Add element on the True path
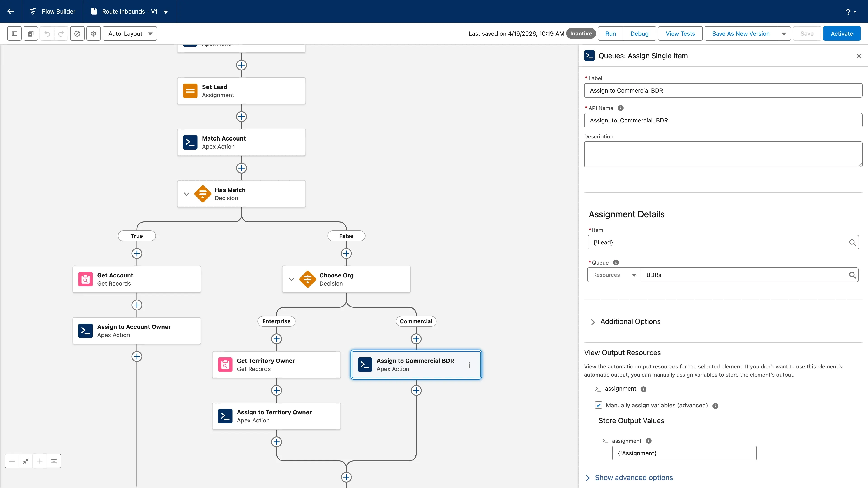This screenshot has width=868, height=488. coord(137,253)
